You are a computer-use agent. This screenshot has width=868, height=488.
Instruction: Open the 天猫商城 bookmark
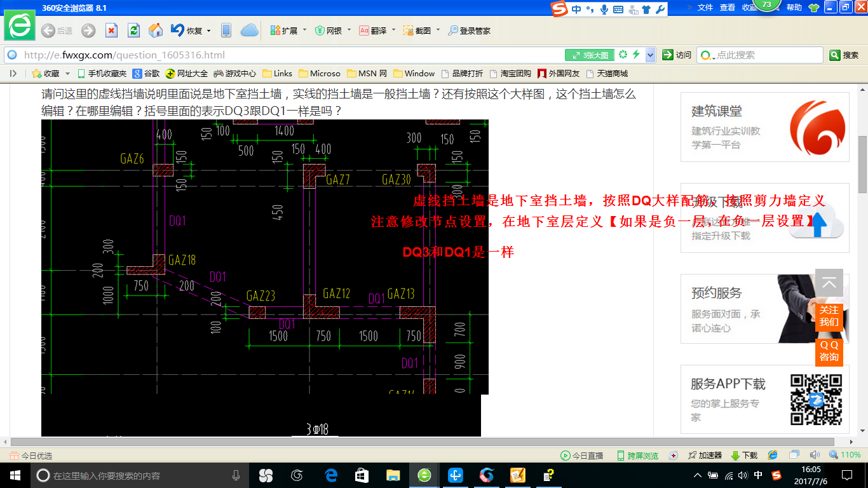(x=607, y=74)
